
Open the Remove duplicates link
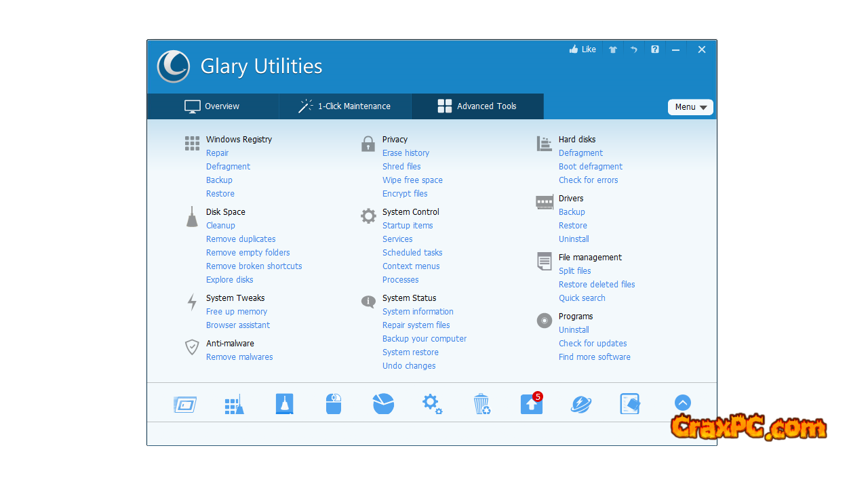(241, 239)
